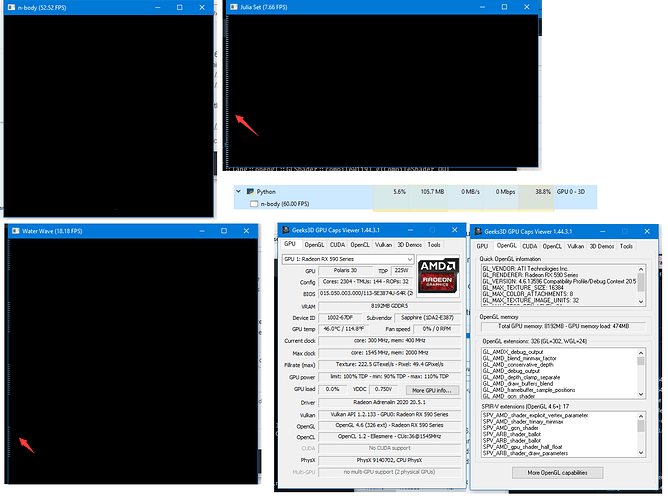668x500 pixels.
Task: Click the left GPU Caps Viewer title icon
Action: (x=286, y=230)
